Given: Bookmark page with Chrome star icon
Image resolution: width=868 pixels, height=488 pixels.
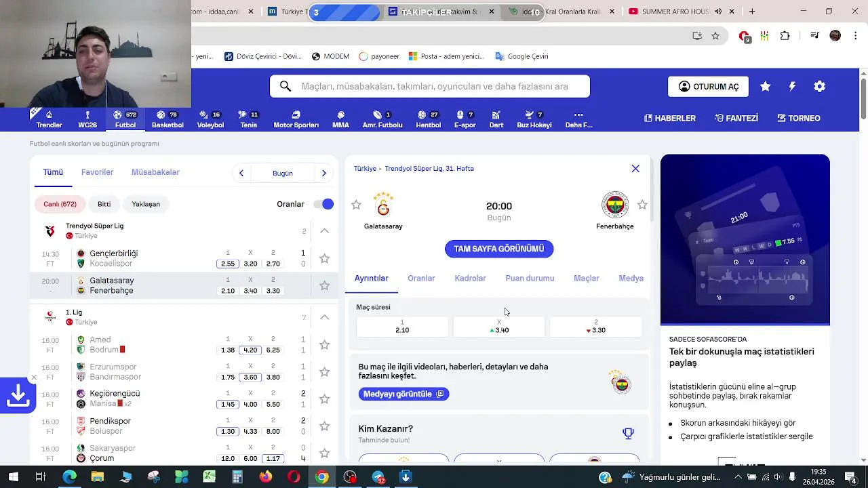Looking at the screenshot, I should click(x=715, y=36).
